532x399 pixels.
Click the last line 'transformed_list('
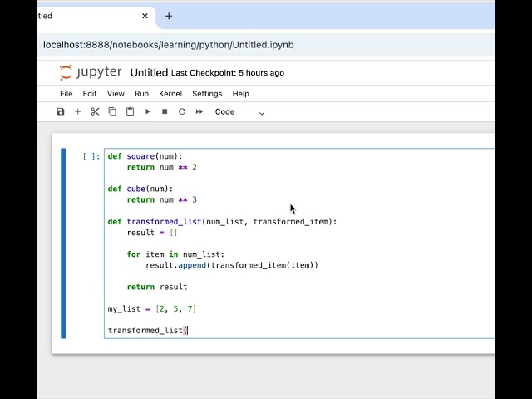coord(148,331)
